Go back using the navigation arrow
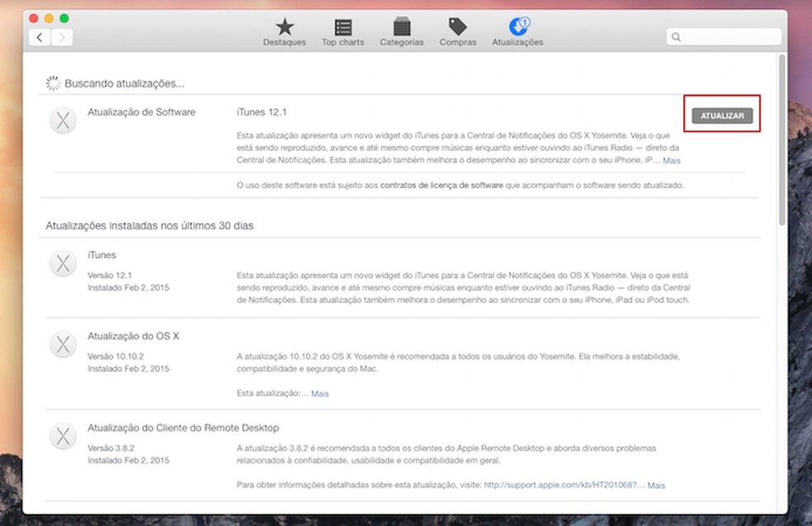 pyautogui.click(x=40, y=37)
